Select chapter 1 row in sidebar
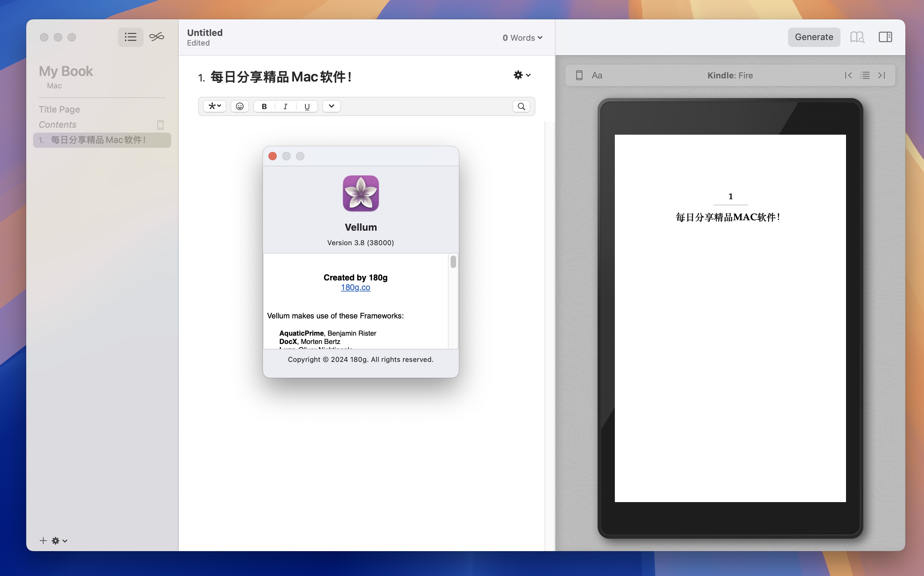 click(x=102, y=140)
